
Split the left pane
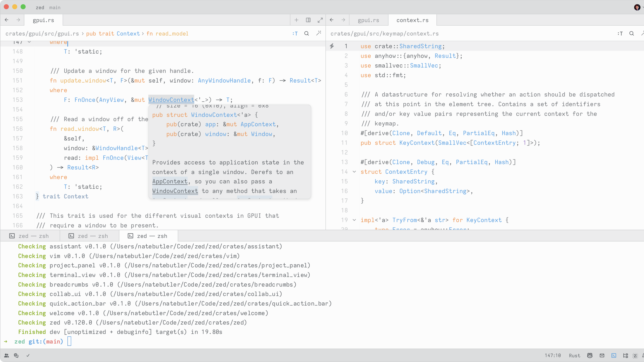tap(308, 20)
